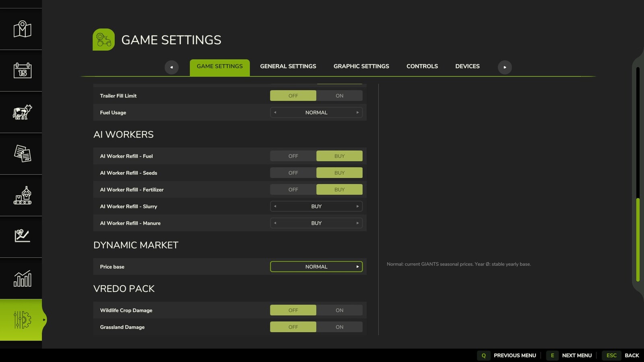644x362 pixels.
Task: Open the contracts documents sidebar icon
Action: point(22,154)
